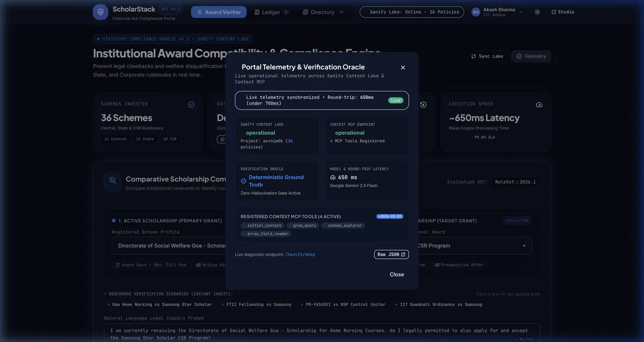This screenshot has height=342, width=644.
Task: Click the ScholarStack shield logo icon
Action: [x=100, y=12]
